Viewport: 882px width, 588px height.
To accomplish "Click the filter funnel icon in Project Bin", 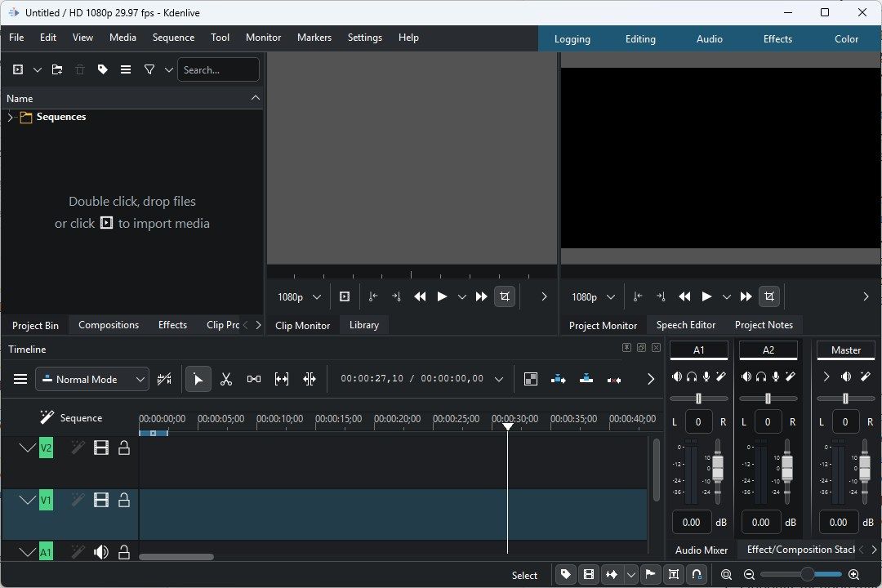I will (149, 69).
